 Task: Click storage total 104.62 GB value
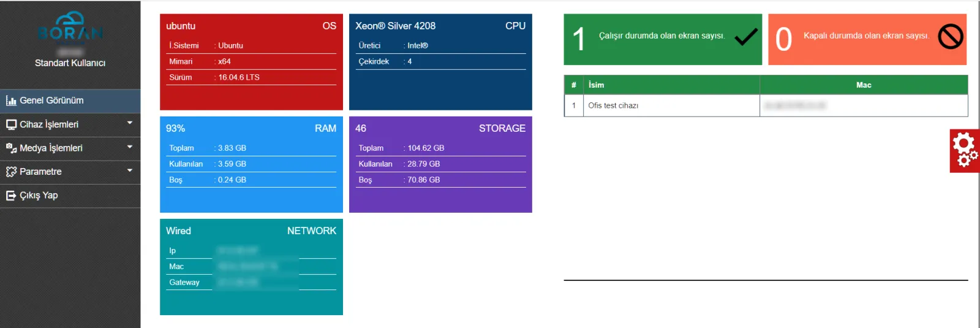pos(426,148)
